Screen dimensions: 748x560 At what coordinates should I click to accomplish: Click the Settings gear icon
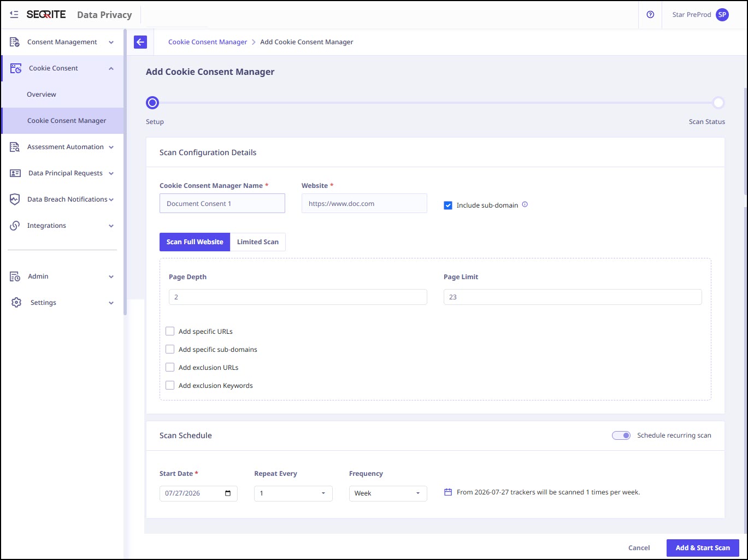pos(16,303)
